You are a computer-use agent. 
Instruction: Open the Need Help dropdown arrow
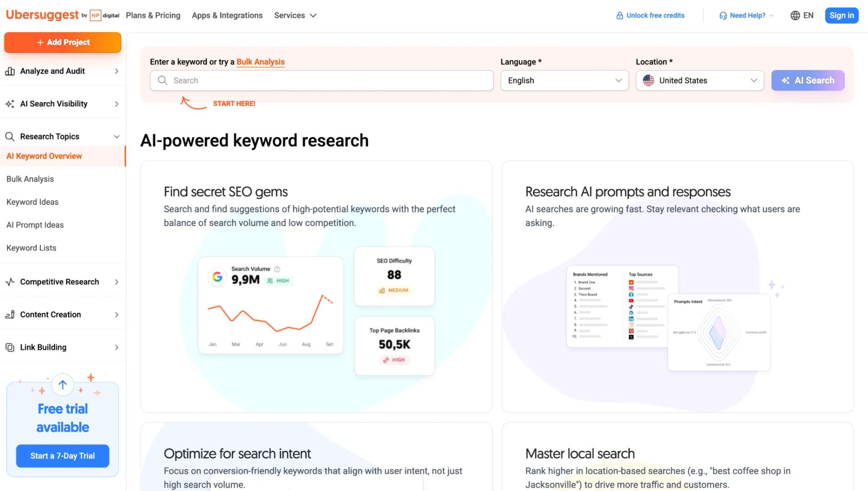(x=771, y=15)
